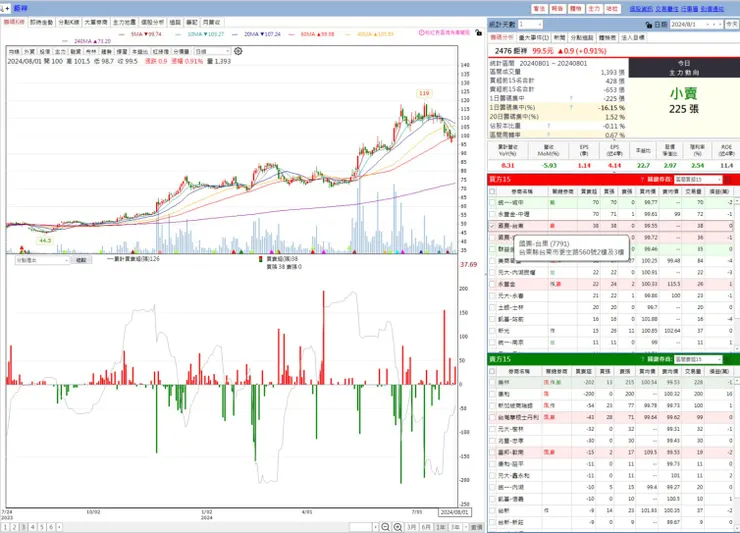The image size is (740, 533).
Task: Open help icon for 1日籌碼集中 row
Action: coord(571,98)
